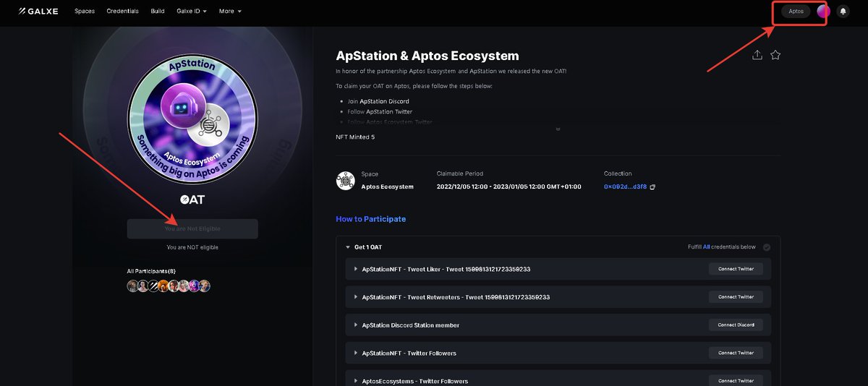
Task: Collapse the Get 1 OAT section
Action: (x=348, y=247)
